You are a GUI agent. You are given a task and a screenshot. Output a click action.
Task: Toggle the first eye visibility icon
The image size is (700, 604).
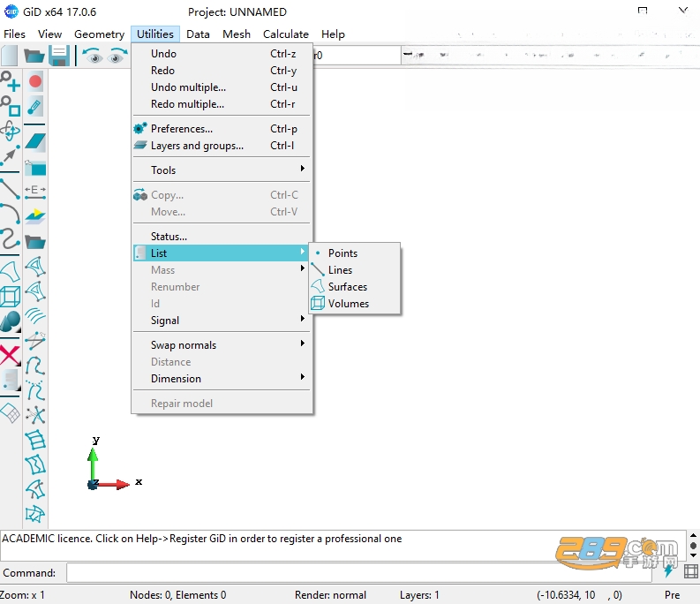[x=94, y=56]
